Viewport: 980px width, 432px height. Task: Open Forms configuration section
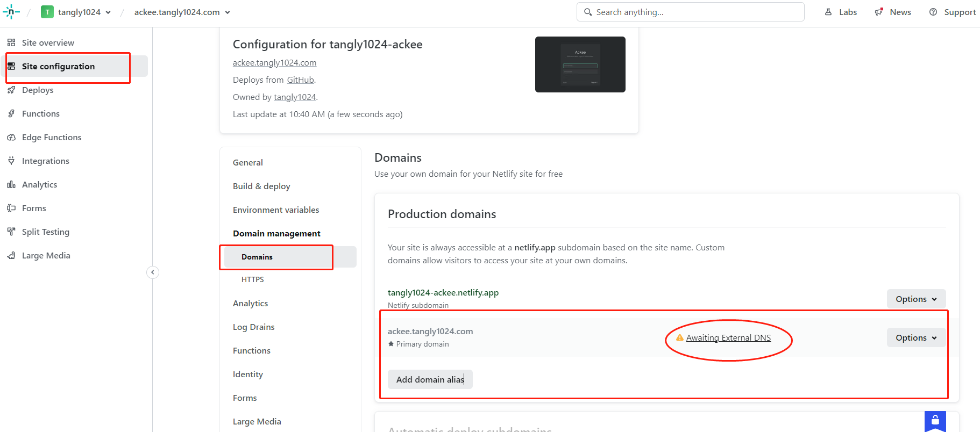point(245,398)
